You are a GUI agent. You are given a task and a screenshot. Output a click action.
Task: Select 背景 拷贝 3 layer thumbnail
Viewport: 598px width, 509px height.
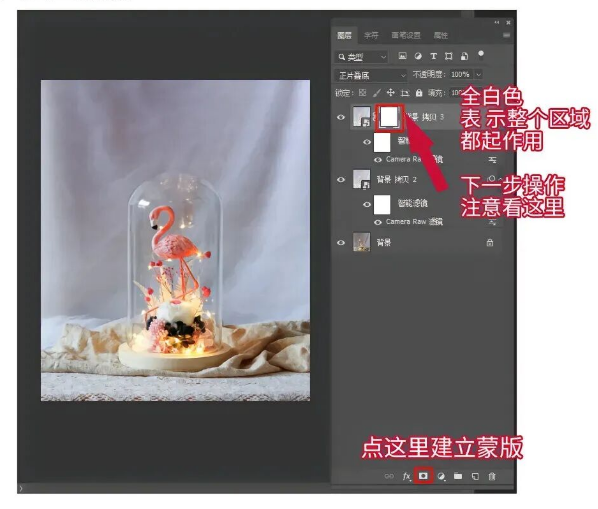(362, 117)
